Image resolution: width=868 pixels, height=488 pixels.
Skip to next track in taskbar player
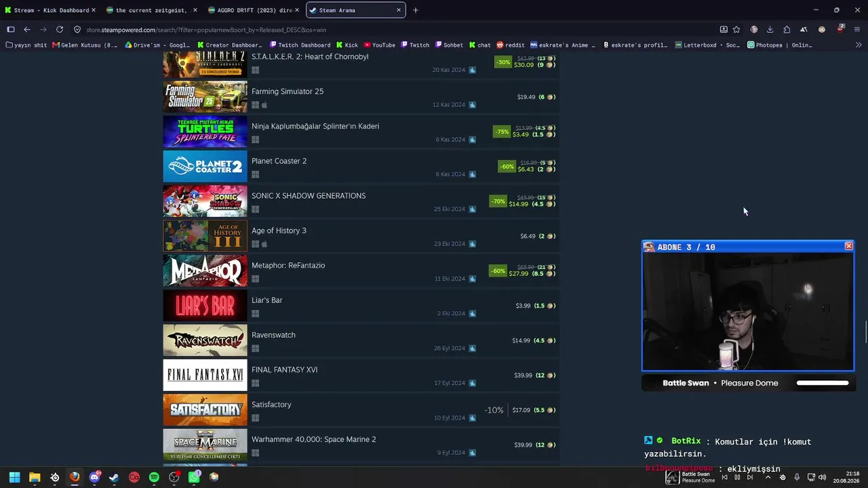751,477
